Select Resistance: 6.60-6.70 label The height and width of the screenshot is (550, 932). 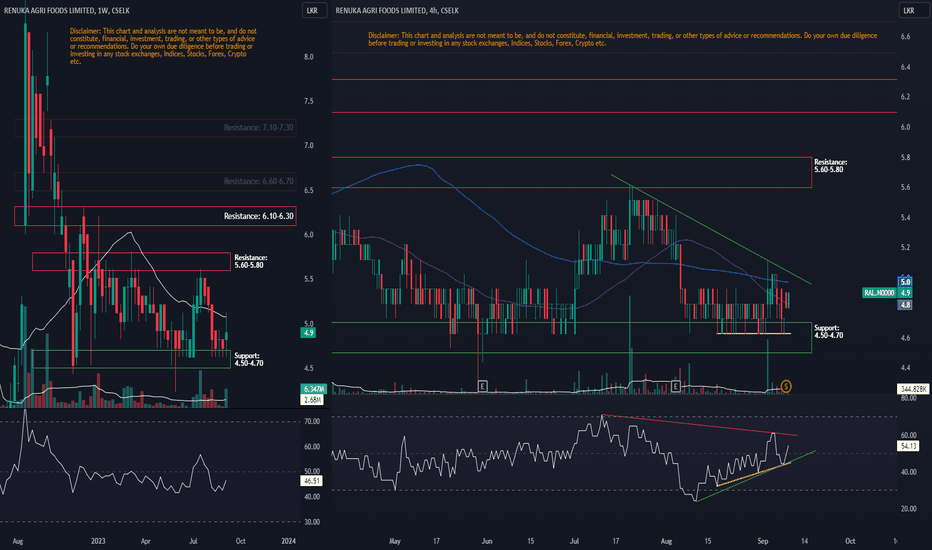tap(259, 181)
